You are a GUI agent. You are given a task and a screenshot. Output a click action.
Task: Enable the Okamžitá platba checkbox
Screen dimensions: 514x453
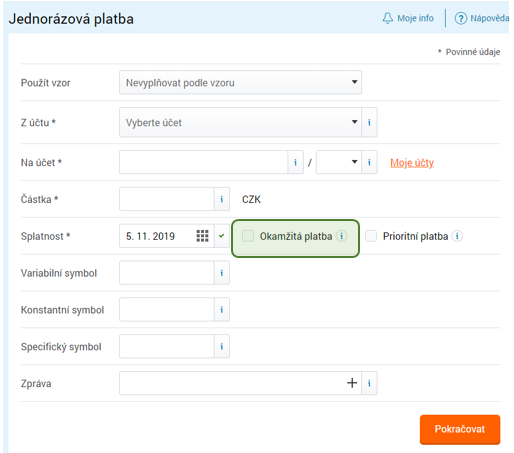pyautogui.click(x=248, y=236)
